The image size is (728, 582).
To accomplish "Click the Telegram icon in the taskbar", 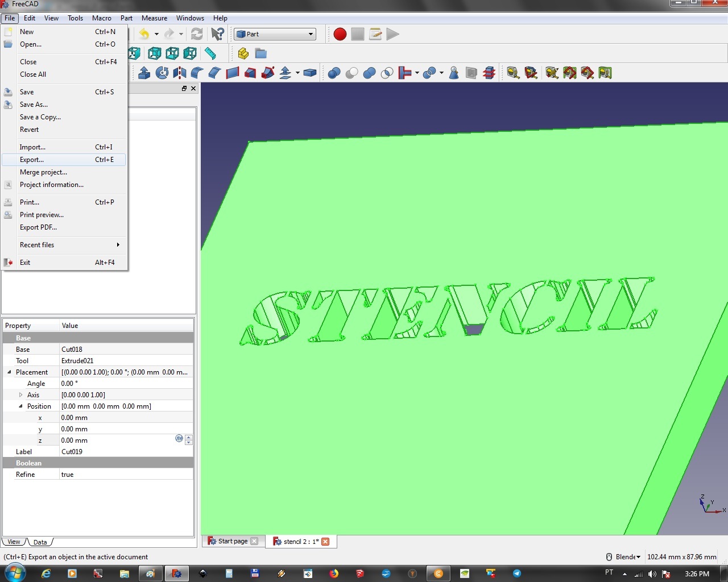I will click(517, 573).
